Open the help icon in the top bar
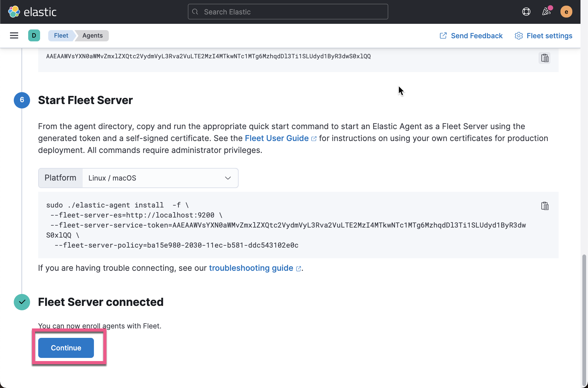The height and width of the screenshot is (388, 588). coord(526,12)
